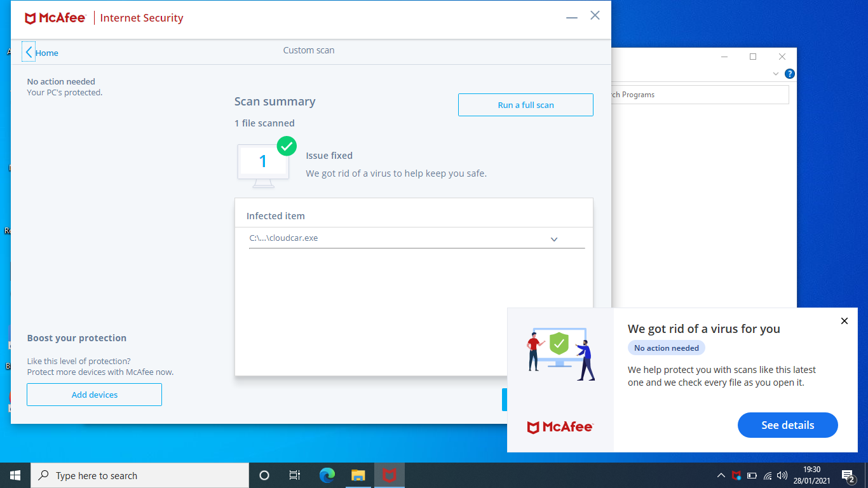
Task: Click the green checkmark badge on the monitor
Action: coord(287,146)
